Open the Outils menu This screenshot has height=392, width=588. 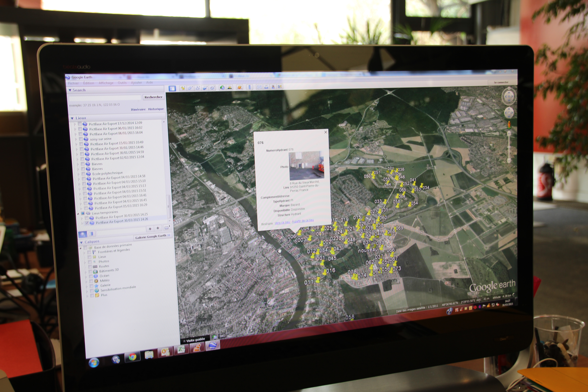[x=122, y=83]
